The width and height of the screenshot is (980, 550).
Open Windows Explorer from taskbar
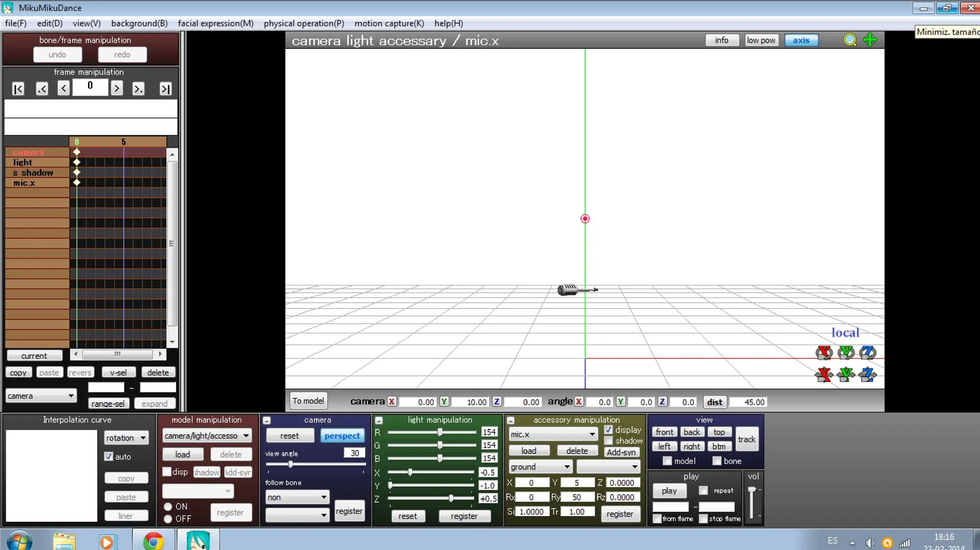pos(64,541)
